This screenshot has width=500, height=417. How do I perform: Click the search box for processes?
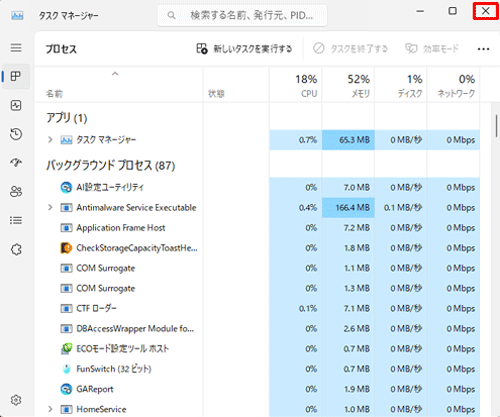click(x=242, y=15)
